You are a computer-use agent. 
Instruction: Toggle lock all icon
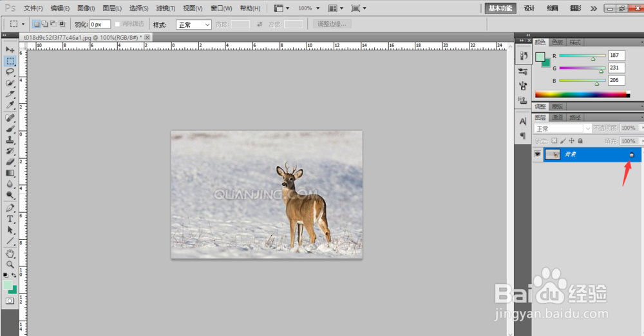(580, 141)
